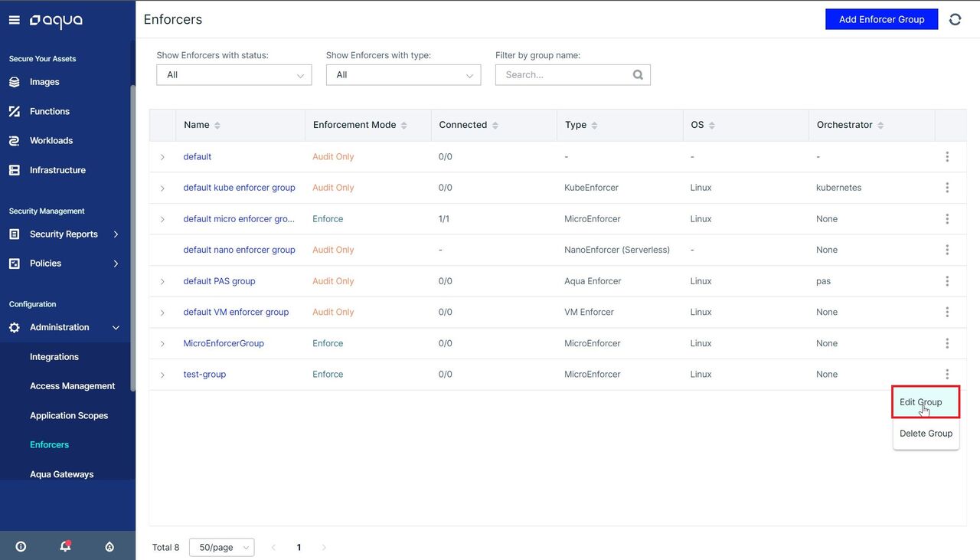Image resolution: width=980 pixels, height=560 pixels.
Task: Go to Access Management page
Action: pos(73,386)
